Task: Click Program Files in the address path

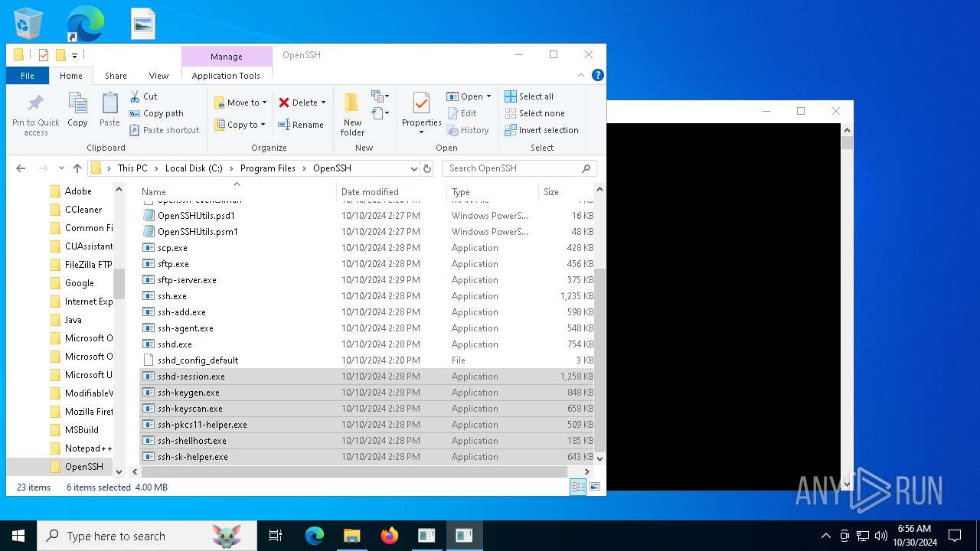Action: pos(267,168)
